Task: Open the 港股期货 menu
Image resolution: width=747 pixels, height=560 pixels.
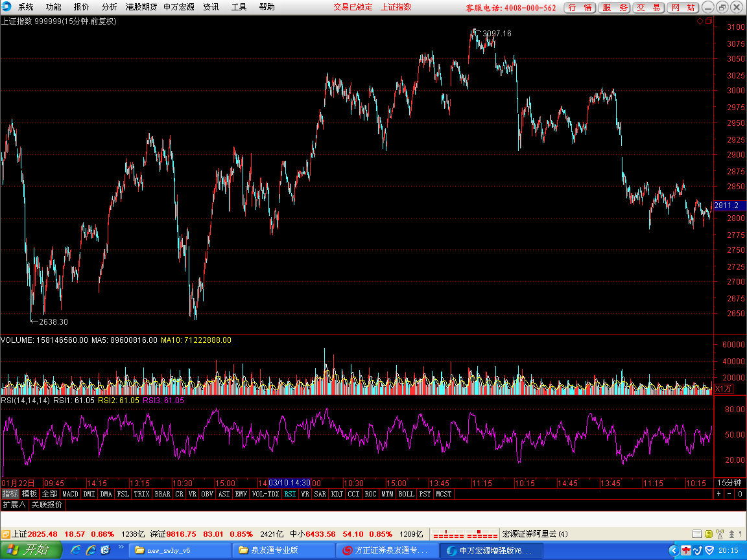Action: click(141, 7)
